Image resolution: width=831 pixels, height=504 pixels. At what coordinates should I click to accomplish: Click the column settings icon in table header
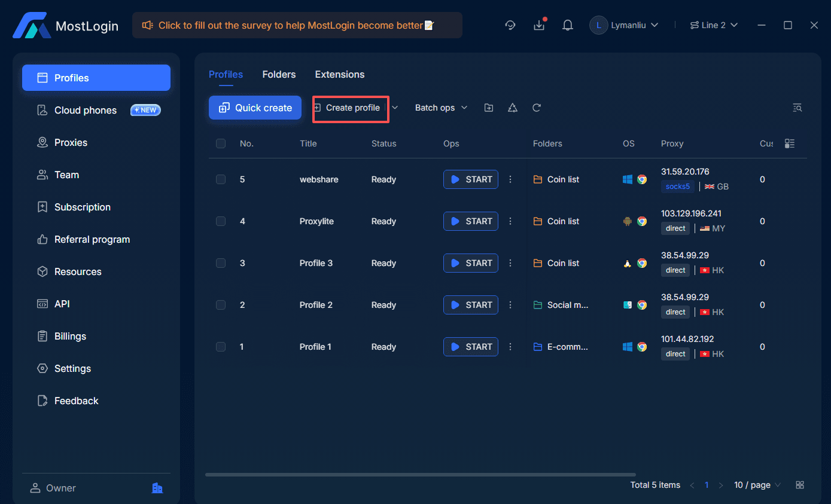click(x=790, y=143)
